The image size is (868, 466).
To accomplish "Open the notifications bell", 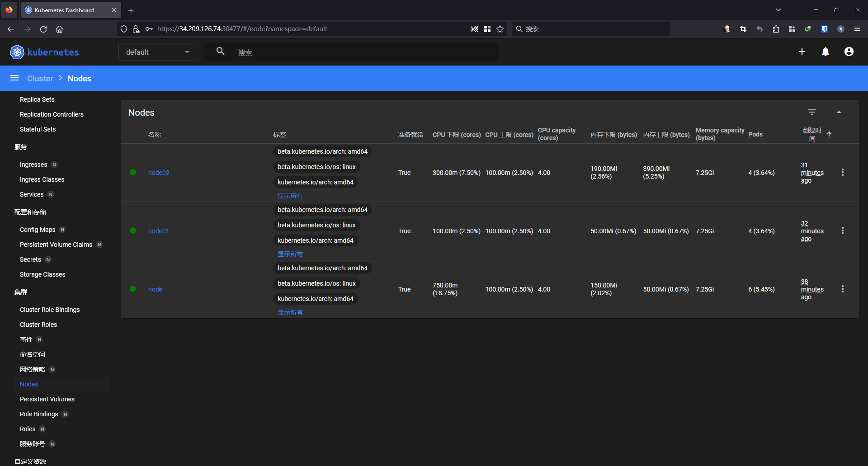I will [x=826, y=52].
